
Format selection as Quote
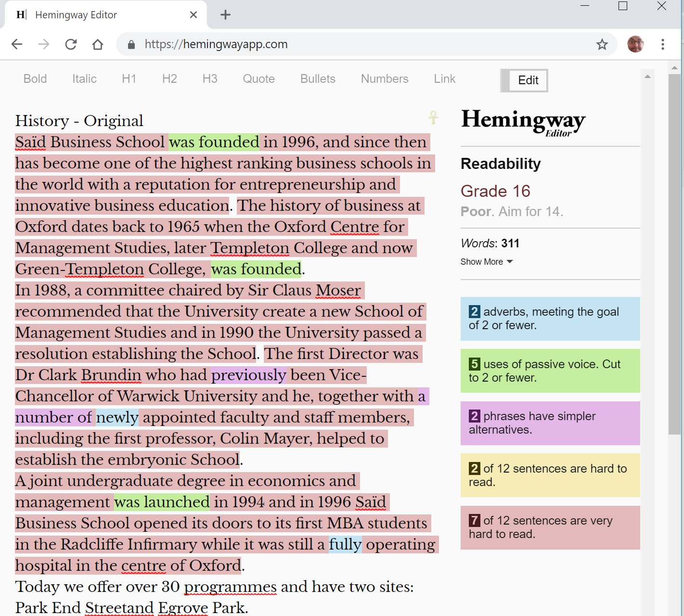click(258, 79)
